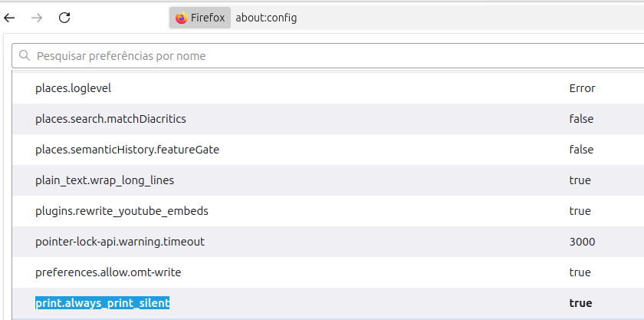The height and width of the screenshot is (320, 644).
Task: Select pointer-lock-api.warning.timeout preference
Action: (x=120, y=242)
